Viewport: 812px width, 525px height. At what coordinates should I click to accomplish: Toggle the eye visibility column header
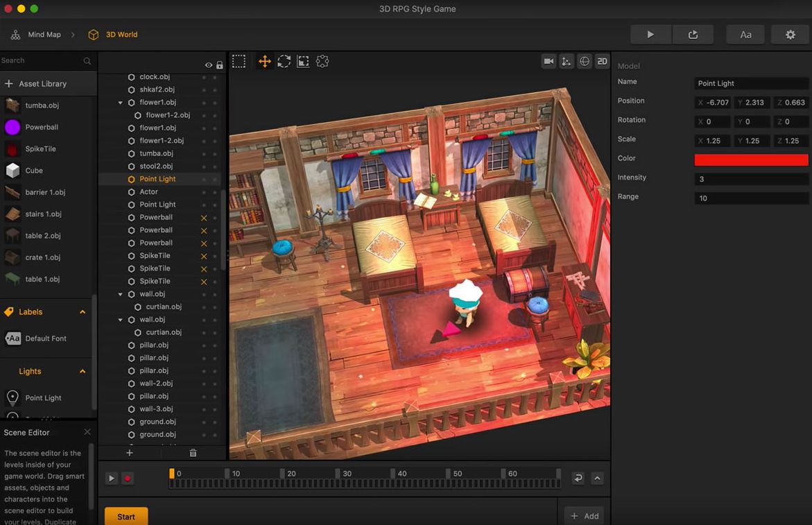pyautogui.click(x=208, y=65)
